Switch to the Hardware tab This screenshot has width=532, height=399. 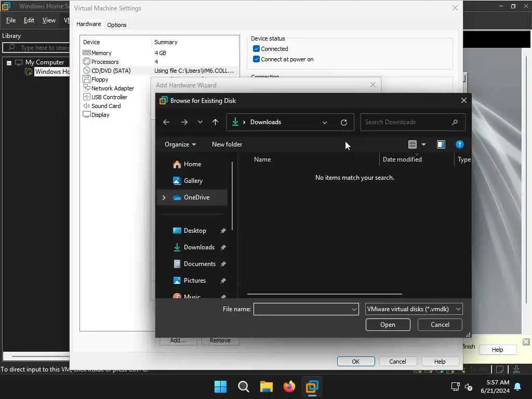click(88, 24)
